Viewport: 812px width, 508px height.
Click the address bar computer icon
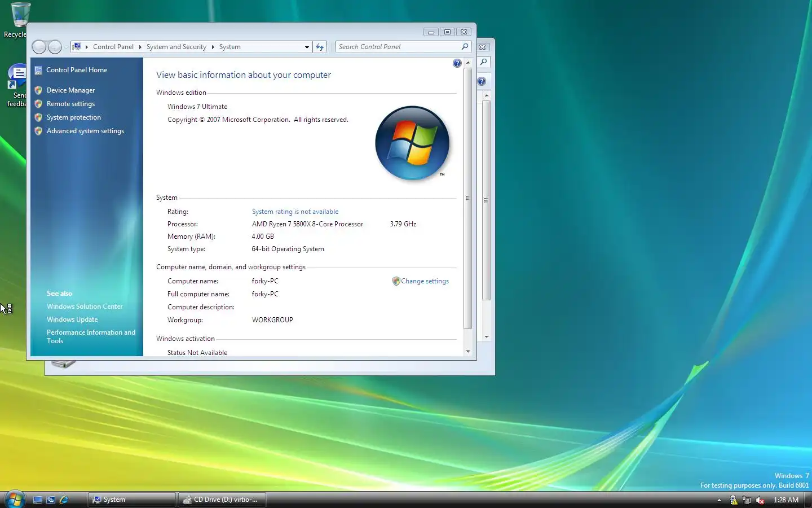[77, 47]
